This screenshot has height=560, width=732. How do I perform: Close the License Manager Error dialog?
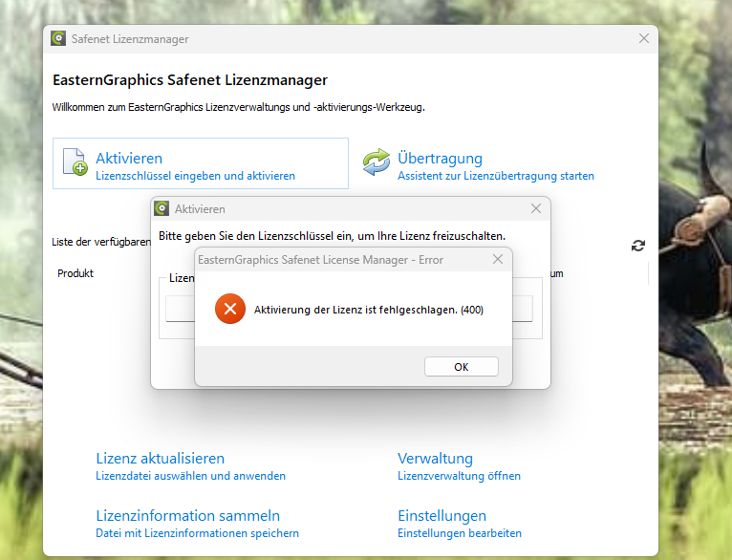click(x=498, y=260)
